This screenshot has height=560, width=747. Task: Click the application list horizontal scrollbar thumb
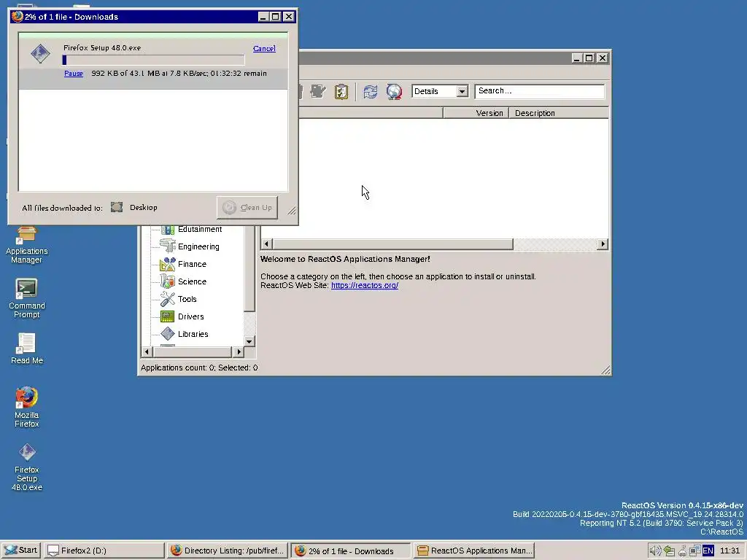392,244
